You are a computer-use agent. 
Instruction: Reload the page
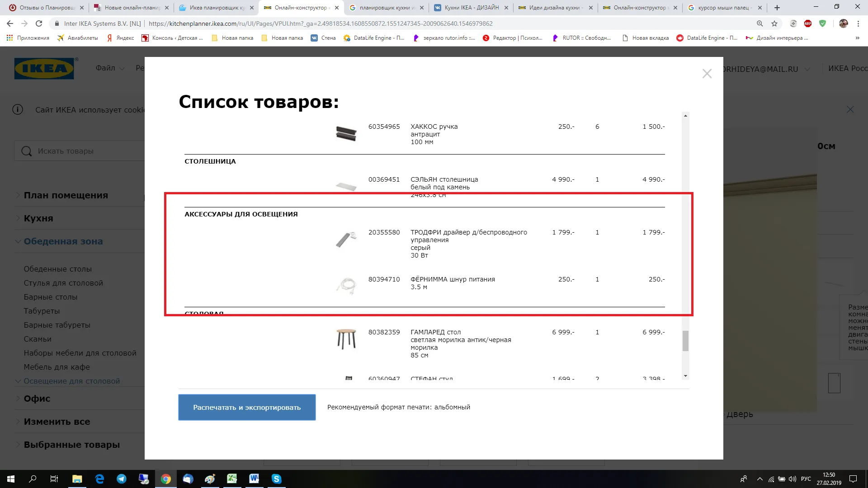click(x=39, y=23)
